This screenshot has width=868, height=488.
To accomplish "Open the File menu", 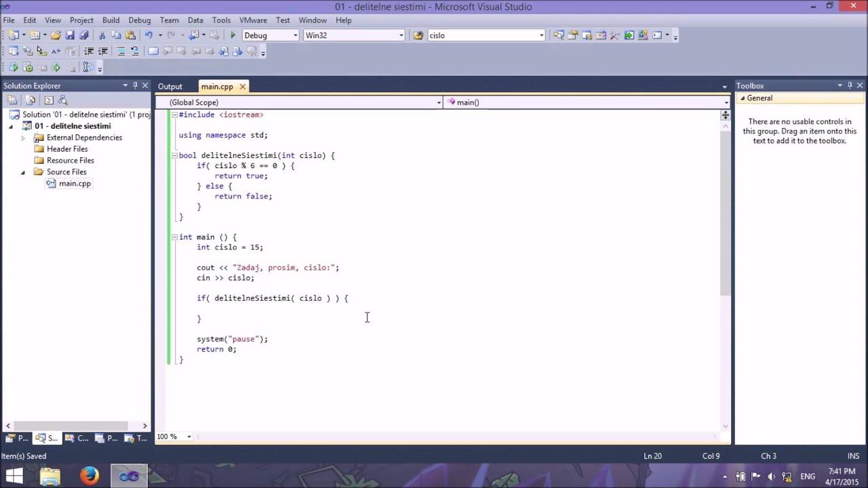I will (x=9, y=20).
